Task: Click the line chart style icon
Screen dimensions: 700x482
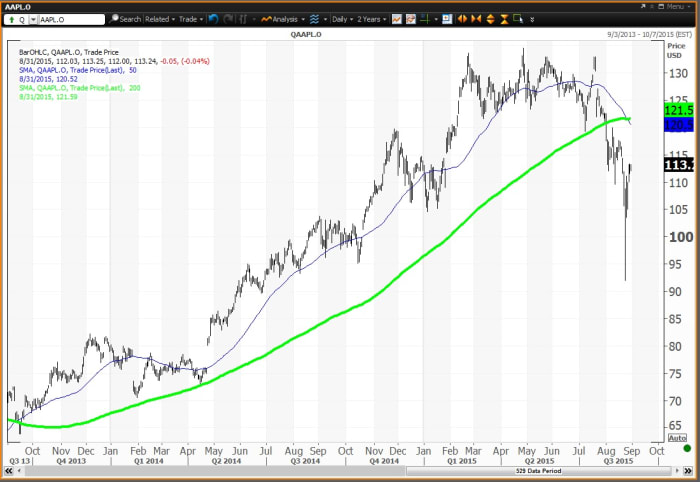Action: pos(397,19)
